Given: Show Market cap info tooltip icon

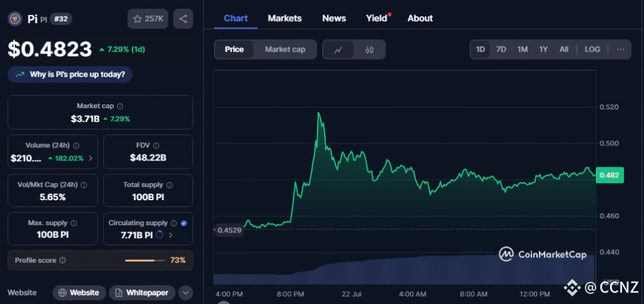Looking at the screenshot, I should pos(120,106).
